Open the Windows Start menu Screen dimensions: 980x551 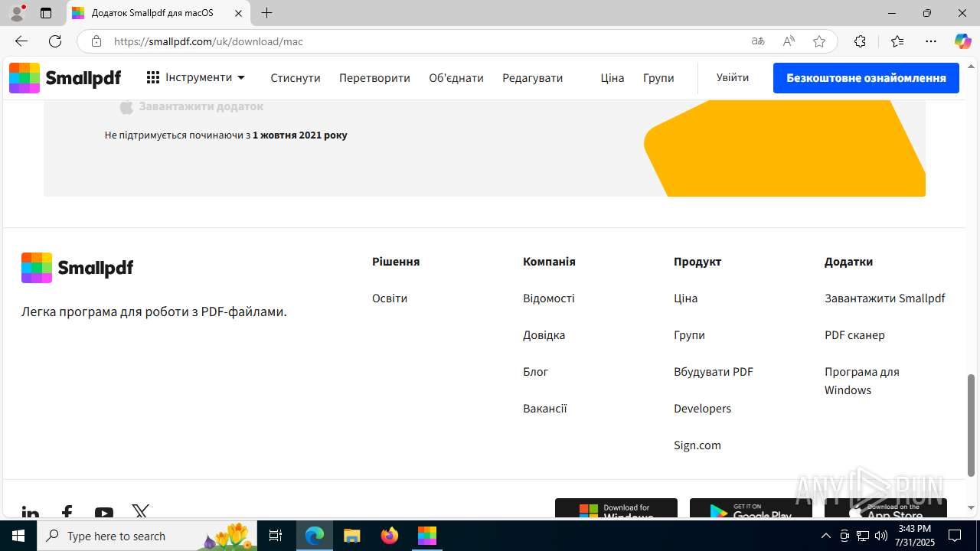[18, 536]
